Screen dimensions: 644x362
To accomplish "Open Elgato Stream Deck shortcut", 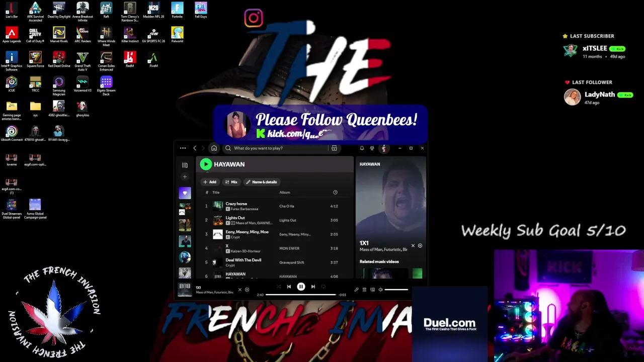I will coord(106,86).
